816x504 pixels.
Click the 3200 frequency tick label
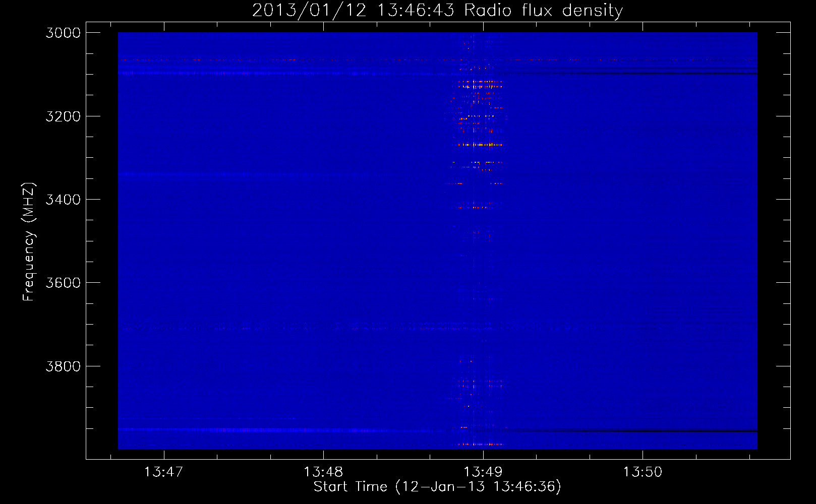click(63, 116)
